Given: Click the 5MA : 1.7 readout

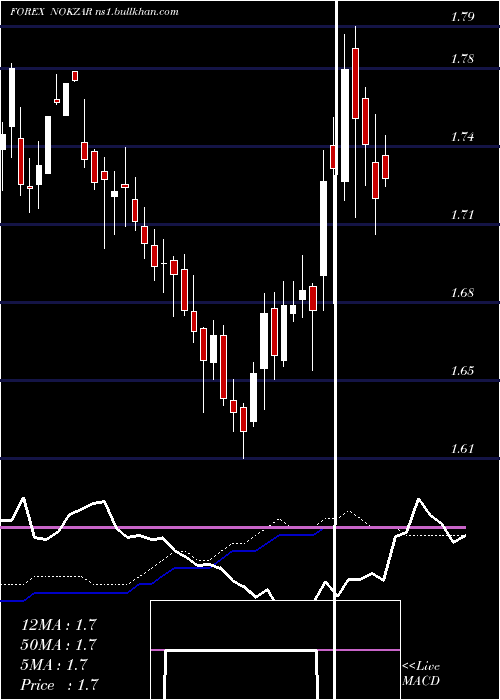Looking at the screenshot, I should (54, 665).
